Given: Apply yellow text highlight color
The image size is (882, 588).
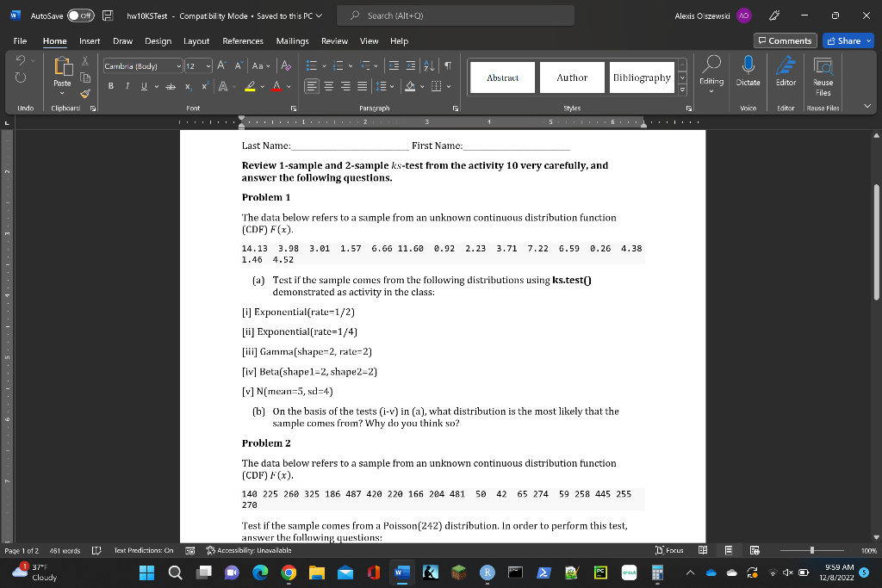Looking at the screenshot, I should coord(251,86).
